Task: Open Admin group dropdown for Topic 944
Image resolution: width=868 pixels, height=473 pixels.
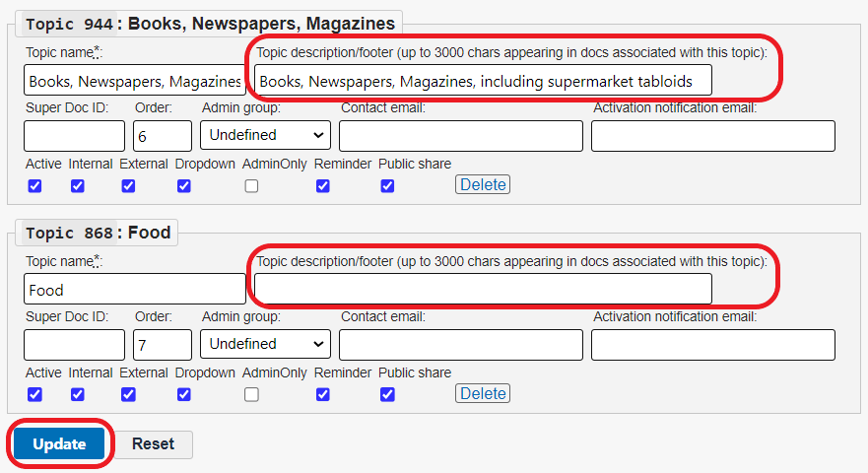Action: pyautogui.click(x=265, y=135)
